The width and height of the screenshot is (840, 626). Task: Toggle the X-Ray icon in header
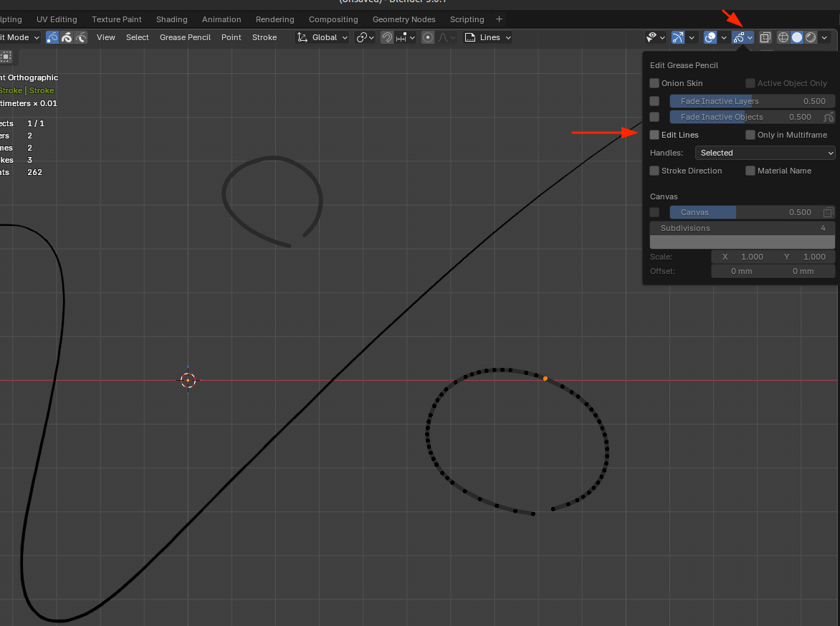point(765,37)
